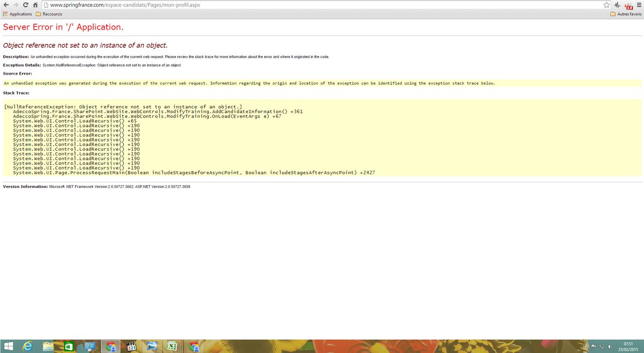
Task: Launch Internet Explorer from the taskbar
Action: point(27,345)
